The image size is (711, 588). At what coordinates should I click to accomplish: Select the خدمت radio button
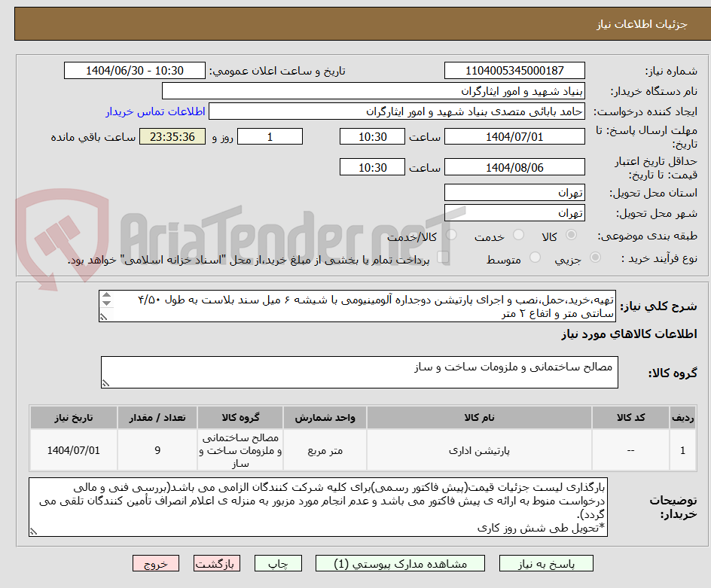click(518, 235)
